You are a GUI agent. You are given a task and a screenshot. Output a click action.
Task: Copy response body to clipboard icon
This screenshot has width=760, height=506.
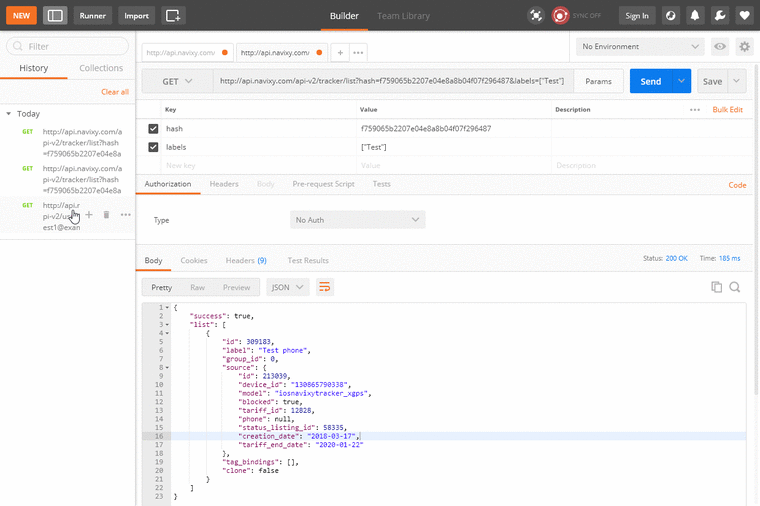(x=716, y=287)
